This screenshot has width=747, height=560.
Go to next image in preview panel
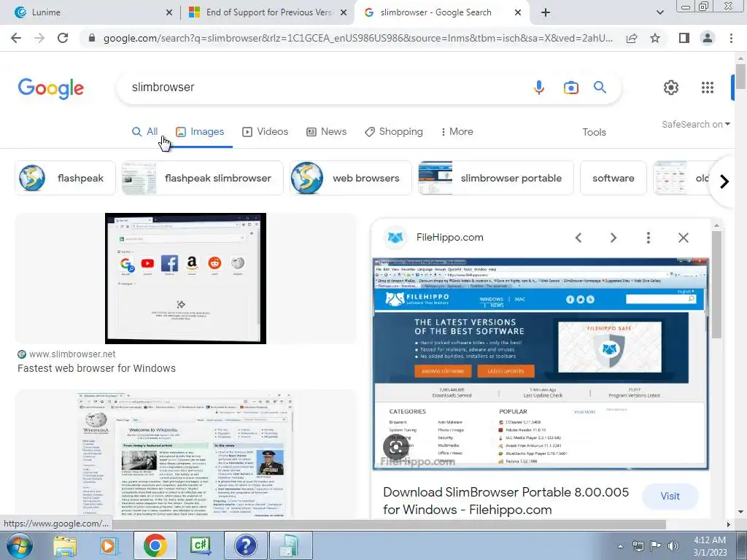613,238
